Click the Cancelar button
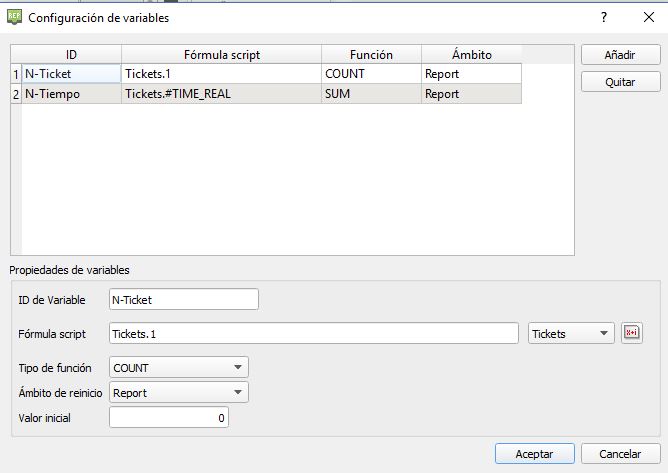The image size is (668, 473). click(x=619, y=453)
